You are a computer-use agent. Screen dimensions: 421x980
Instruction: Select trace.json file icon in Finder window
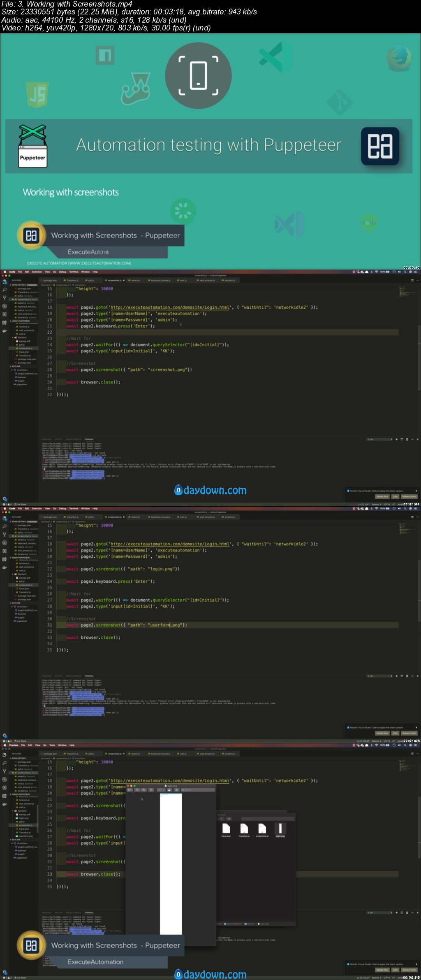tap(226, 828)
